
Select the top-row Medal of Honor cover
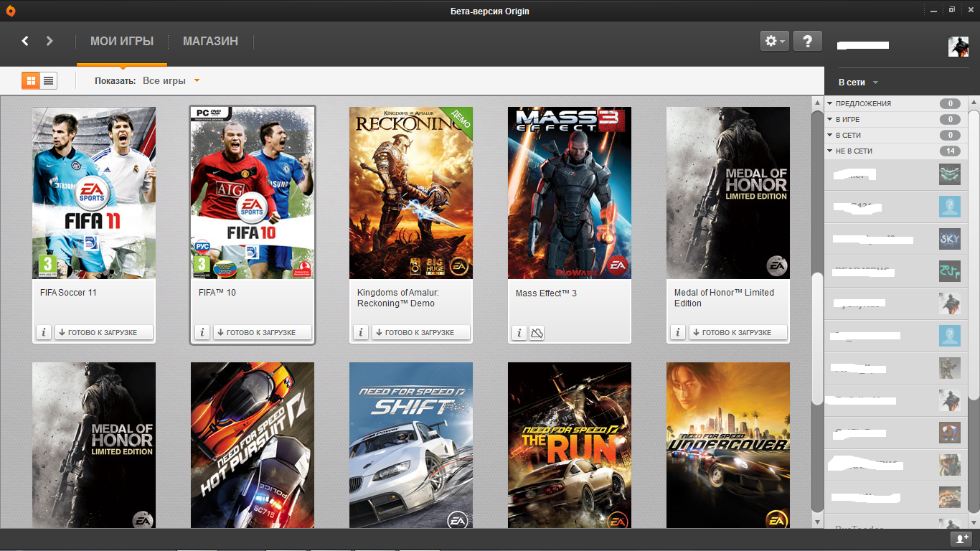click(x=728, y=193)
